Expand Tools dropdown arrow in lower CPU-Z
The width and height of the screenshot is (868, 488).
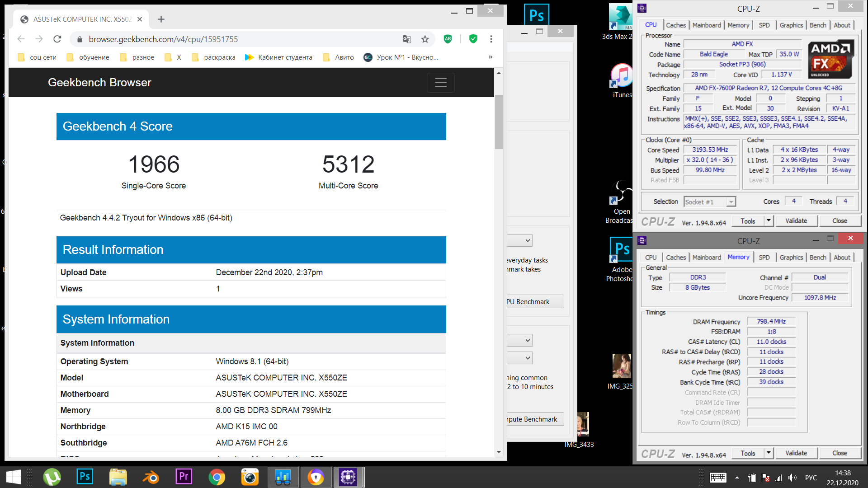point(769,453)
